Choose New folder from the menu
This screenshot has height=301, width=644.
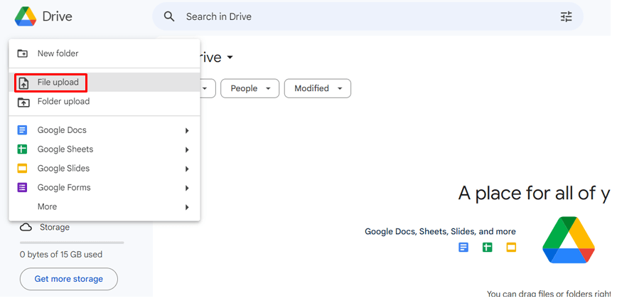coord(104,53)
